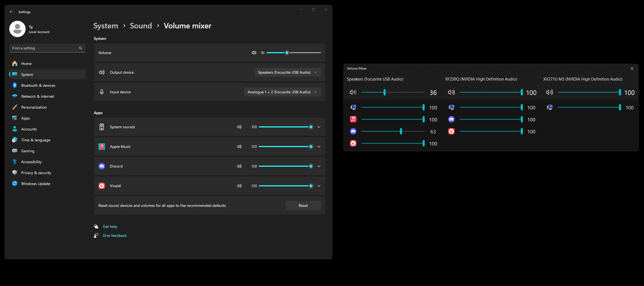This screenshot has height=286, width=644.
Task: Open Apps settings in sidebar
Action: [x=47, y=118]
